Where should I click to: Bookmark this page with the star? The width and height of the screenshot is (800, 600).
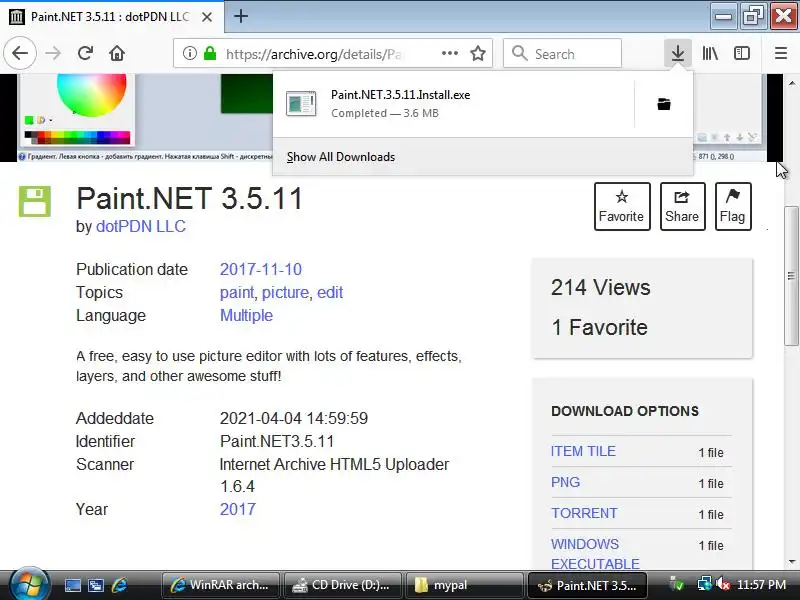478,53
